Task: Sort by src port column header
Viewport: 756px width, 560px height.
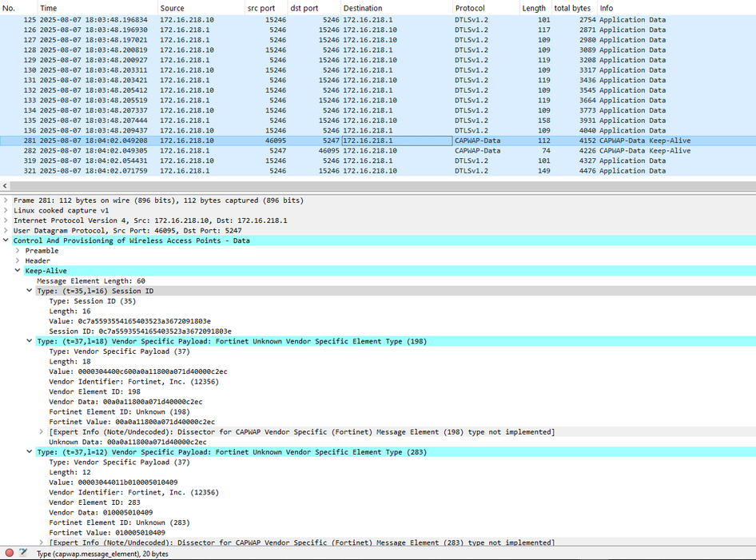Action: 266,8
